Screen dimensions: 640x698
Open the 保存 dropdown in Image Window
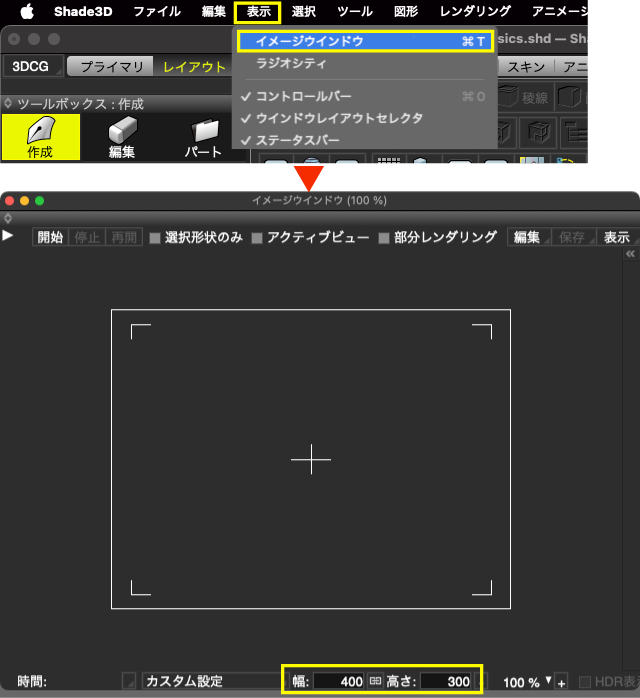(574, 237)
